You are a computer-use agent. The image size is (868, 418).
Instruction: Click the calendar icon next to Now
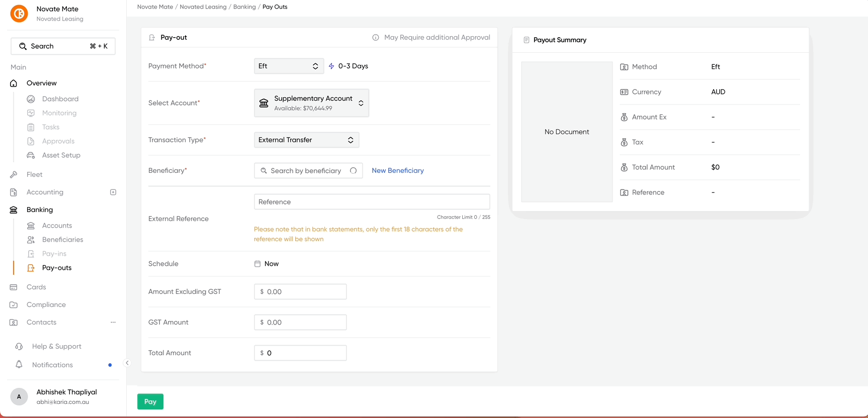[257, 264]
